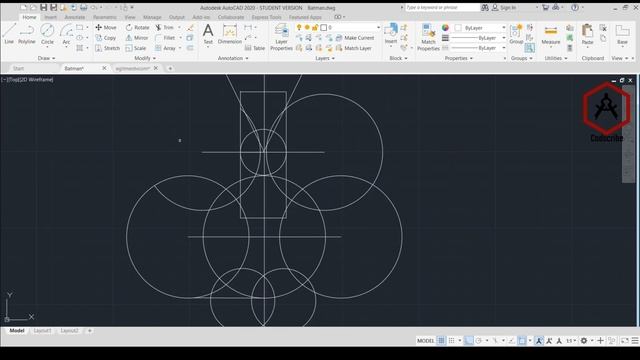
Task: Click the Save icon in quick access toolbar
Action: [x=43, y=7]
